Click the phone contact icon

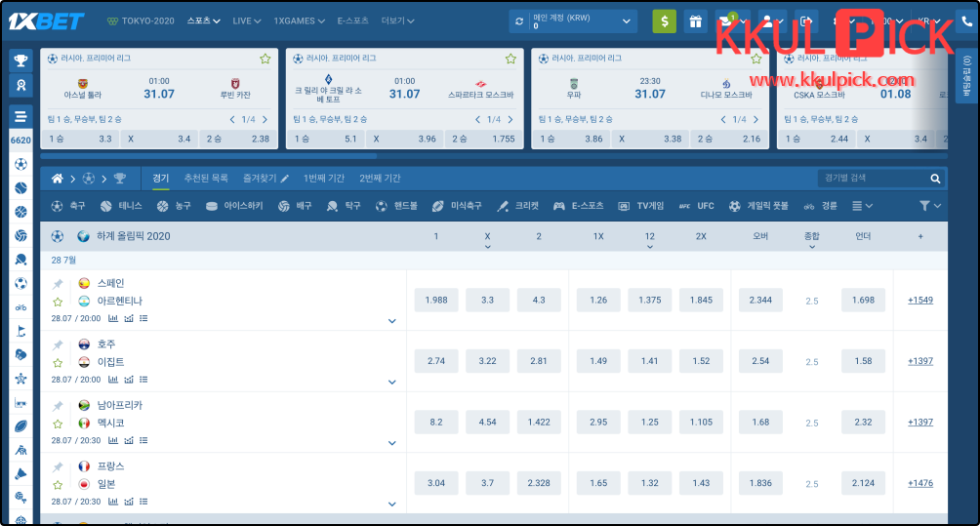[966, 21]
